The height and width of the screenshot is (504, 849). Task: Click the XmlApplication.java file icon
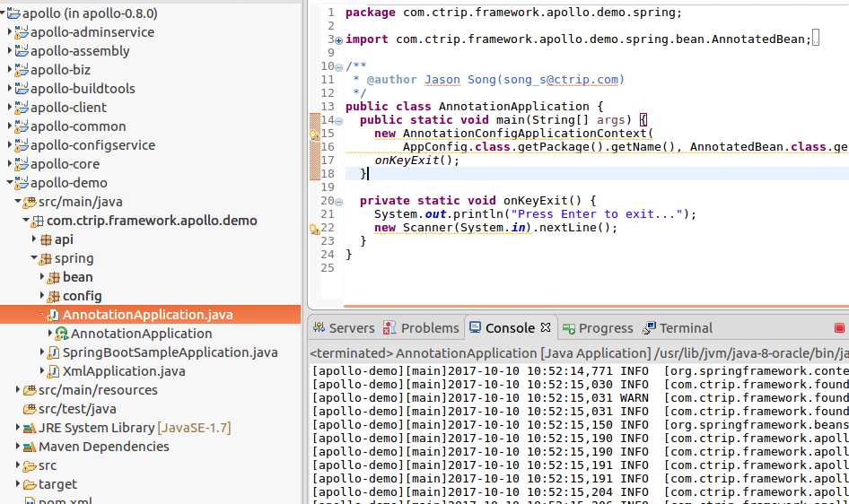(x=54, y=371)
